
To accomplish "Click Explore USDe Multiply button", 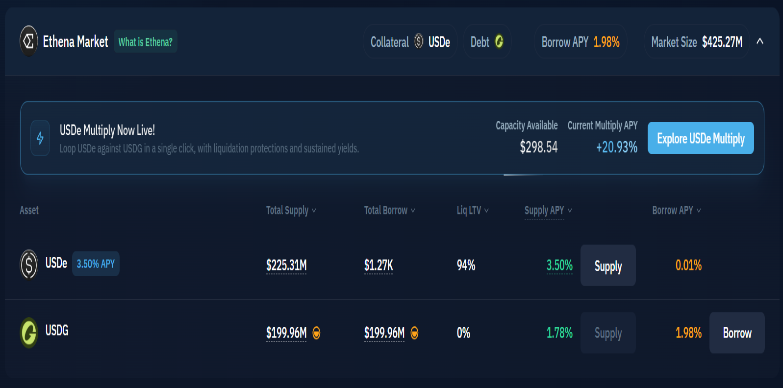I will [x=701, y=138].
